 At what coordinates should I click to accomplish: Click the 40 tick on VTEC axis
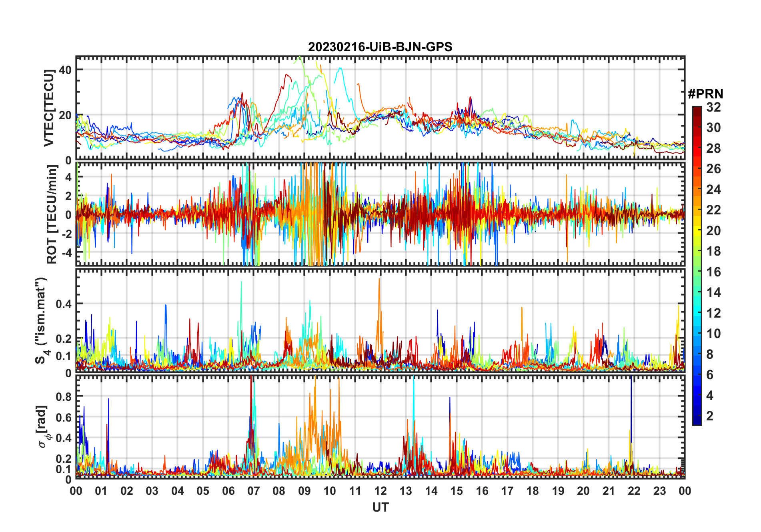[65, 70]
